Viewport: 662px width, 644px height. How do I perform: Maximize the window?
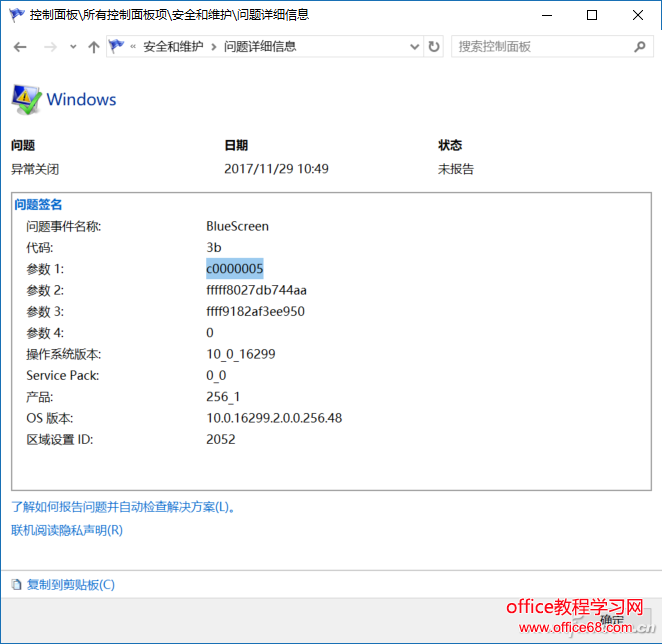(x=592, y=15)
